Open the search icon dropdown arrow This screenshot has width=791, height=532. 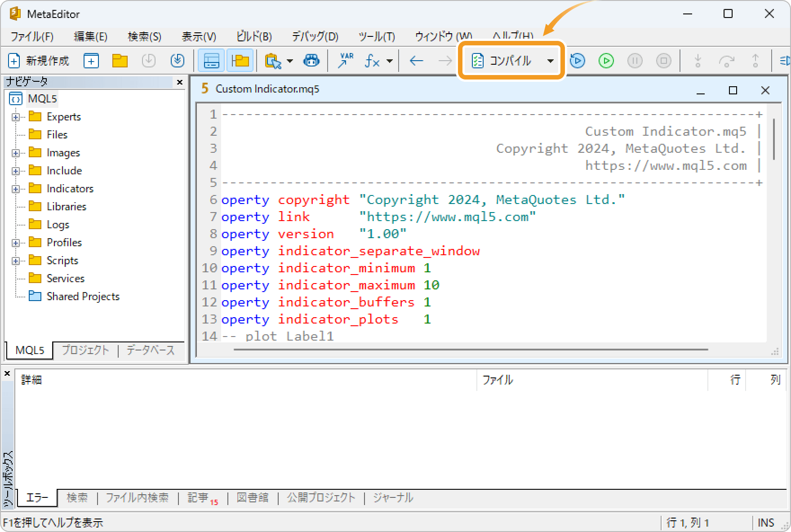[290, 61]
